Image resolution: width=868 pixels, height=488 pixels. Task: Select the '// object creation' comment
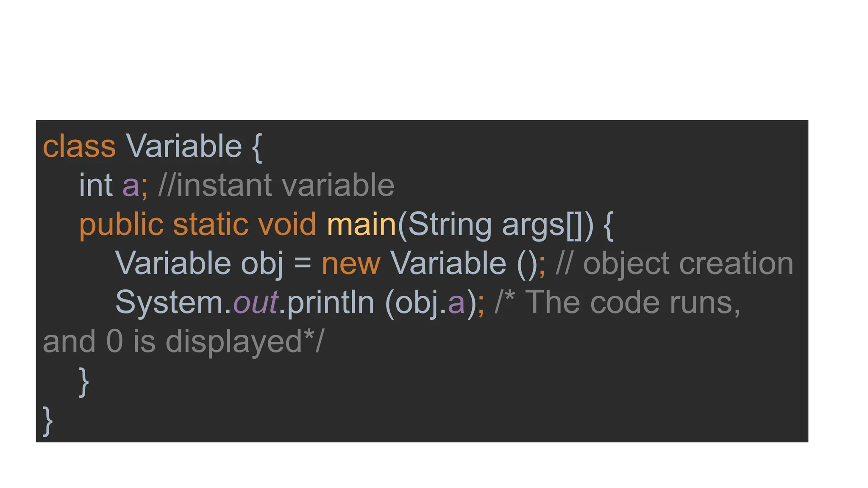(674, 263)
